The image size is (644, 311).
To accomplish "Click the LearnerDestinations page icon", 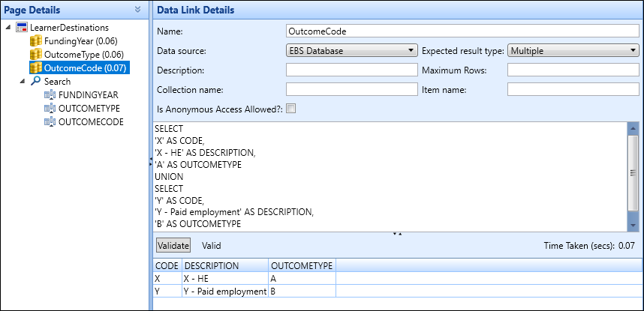I will [22, 28].
